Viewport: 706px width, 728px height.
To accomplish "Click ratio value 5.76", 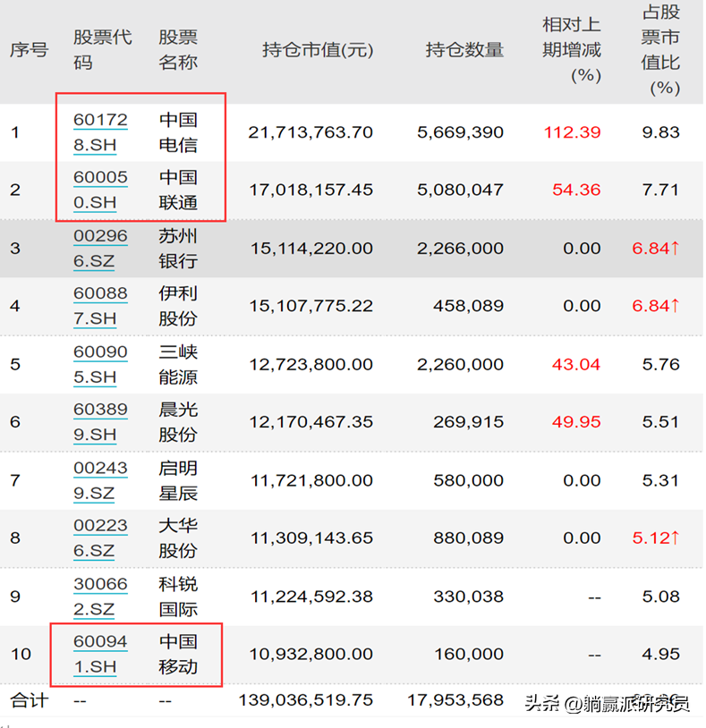I will click(661, 365).
